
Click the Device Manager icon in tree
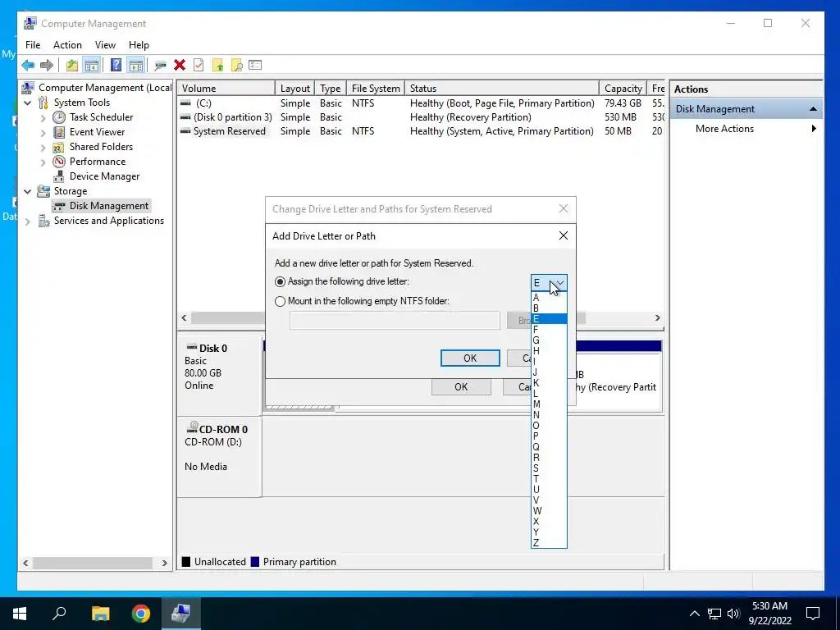coord(59,176)
